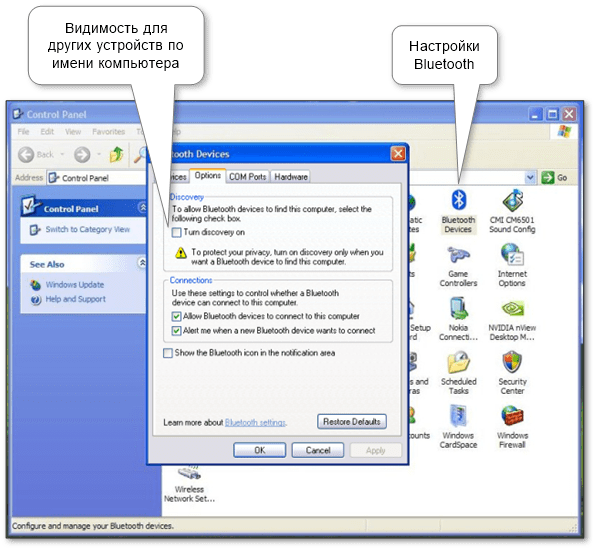Click the Help and Support question icon
596x550 pixels.
(36, 300)
